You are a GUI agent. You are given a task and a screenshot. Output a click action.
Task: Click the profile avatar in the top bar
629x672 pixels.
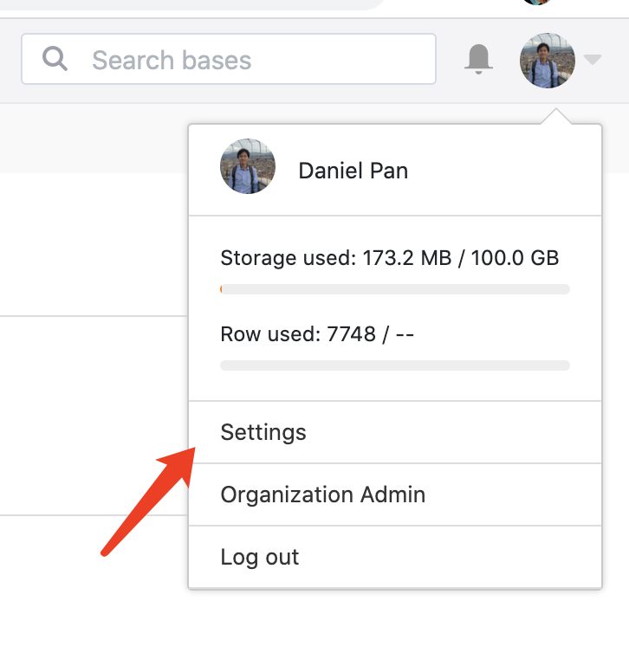point(547,60)
